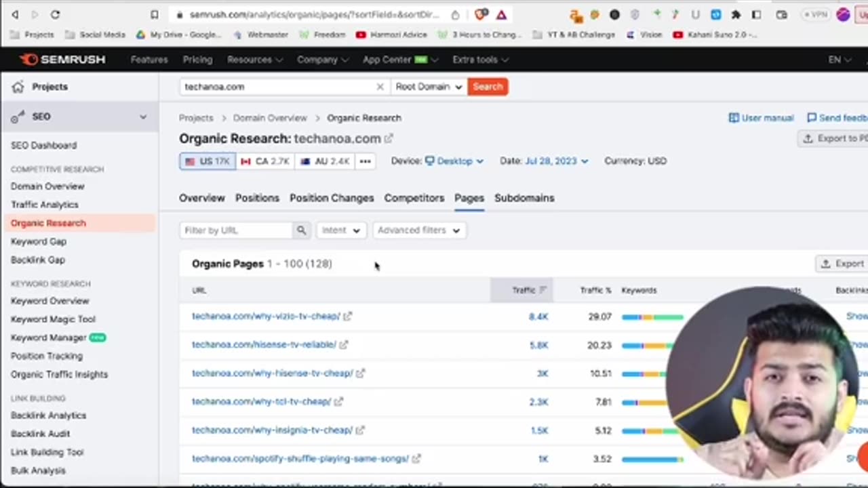868x488 pixels.
Task: Open the Date Jul 28, 2023 dropdown
Action: click(556, 161)
